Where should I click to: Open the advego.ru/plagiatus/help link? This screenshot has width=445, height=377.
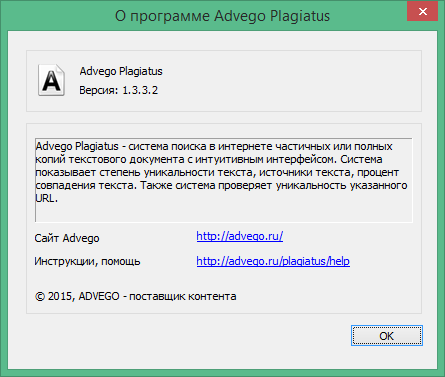coord(273,261)
